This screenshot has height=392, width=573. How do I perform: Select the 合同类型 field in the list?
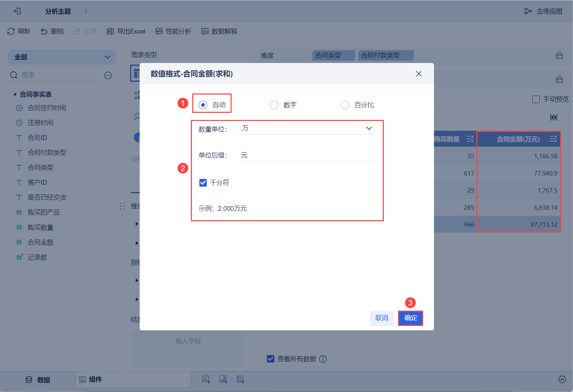pyautogui.click(x=35, y=167)
